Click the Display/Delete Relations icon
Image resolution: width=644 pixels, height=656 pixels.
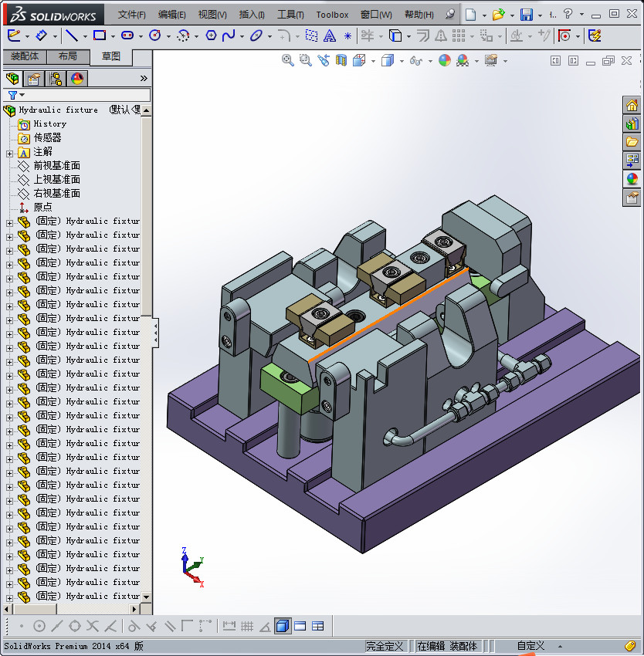pos(517,36)
